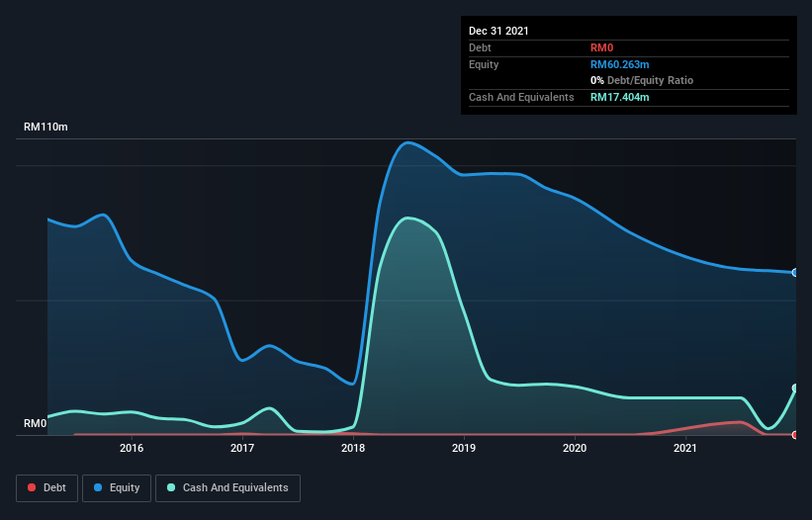
Task: Select the red Debt endpoint marker
Action: click(795, 435)
